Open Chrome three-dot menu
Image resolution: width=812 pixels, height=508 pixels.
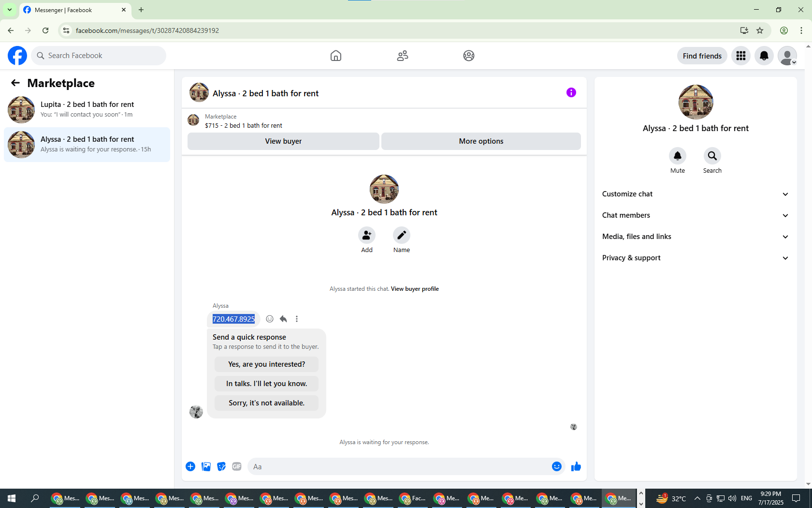[x=801, y=30]
